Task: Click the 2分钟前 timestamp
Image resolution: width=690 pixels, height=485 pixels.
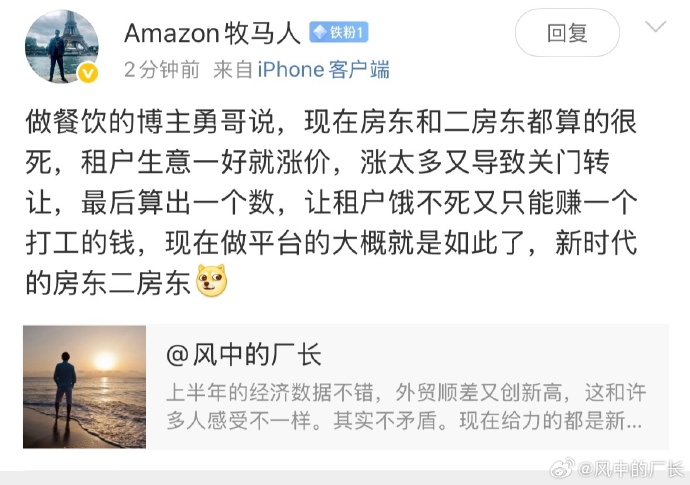Action: (162, 69)
